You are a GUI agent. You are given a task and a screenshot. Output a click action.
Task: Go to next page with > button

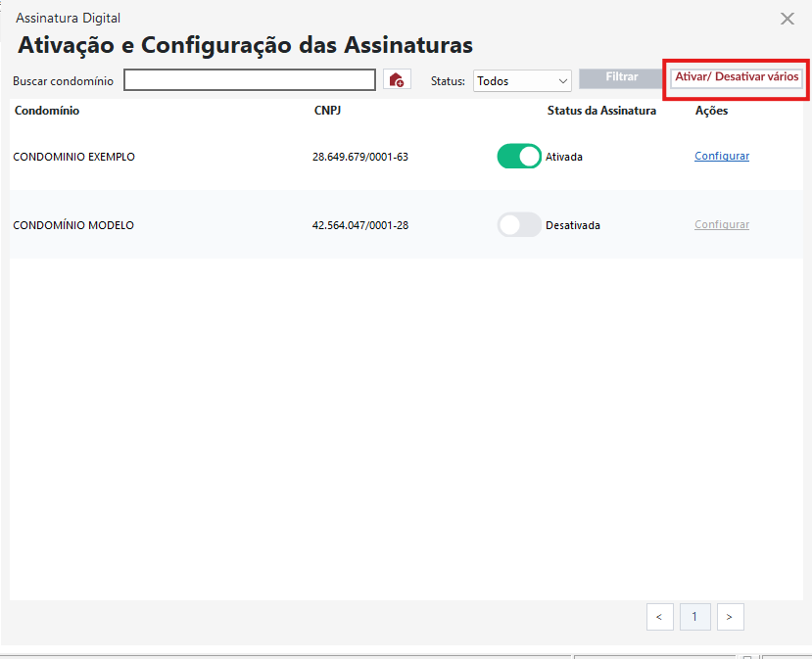730,617
